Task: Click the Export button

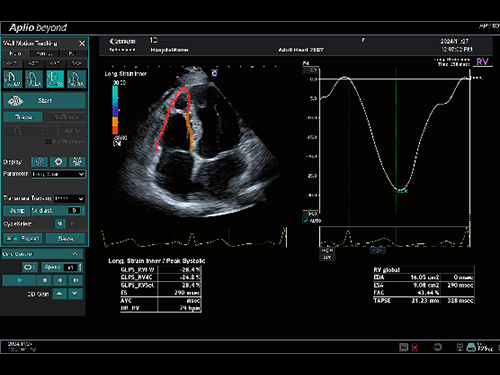Action: point(23,239)
